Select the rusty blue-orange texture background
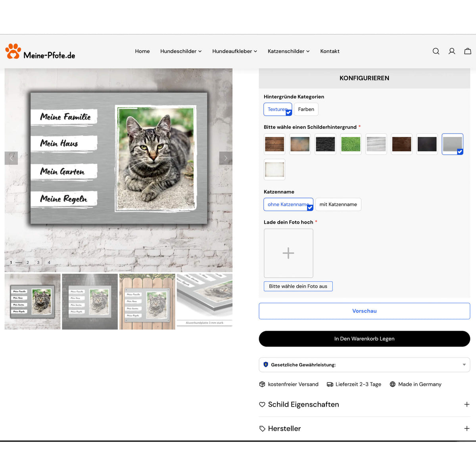 [300, 144]
